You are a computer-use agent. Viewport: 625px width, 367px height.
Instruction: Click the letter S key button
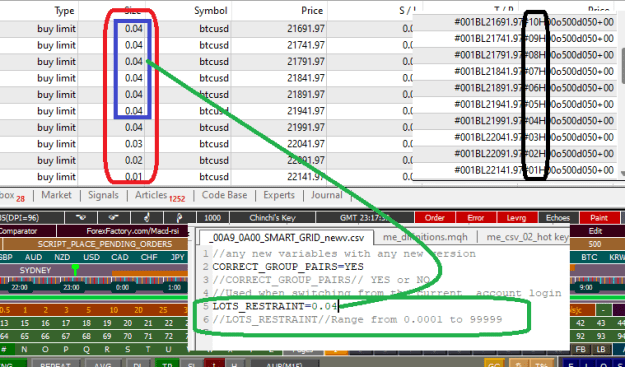click(129, 349)
